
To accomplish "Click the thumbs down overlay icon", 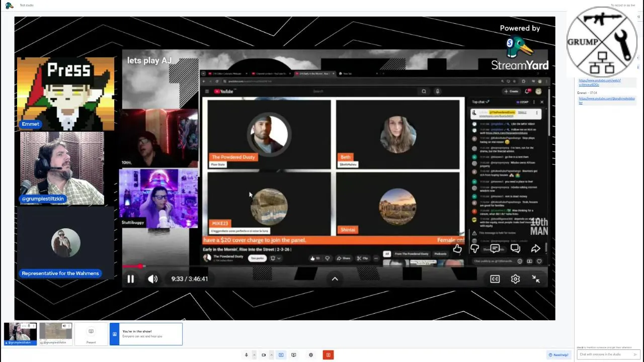I will 474,248.
